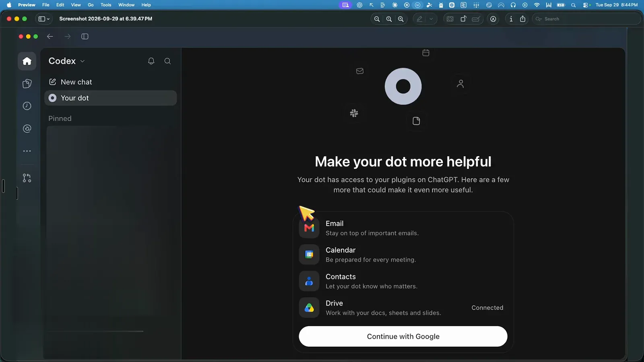644x362 pixels.
Task: Click the Continue with Google button
Action: click(403, 336)
